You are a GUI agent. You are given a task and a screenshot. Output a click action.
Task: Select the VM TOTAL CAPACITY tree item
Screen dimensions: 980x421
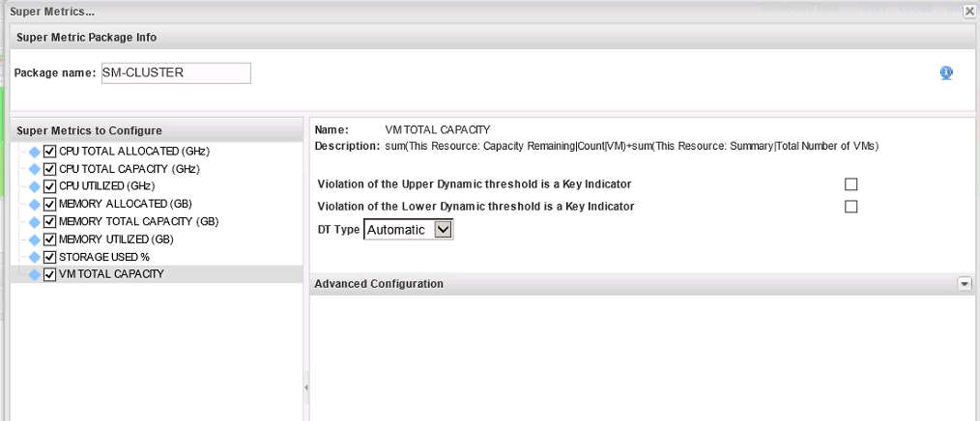[111, 274]
